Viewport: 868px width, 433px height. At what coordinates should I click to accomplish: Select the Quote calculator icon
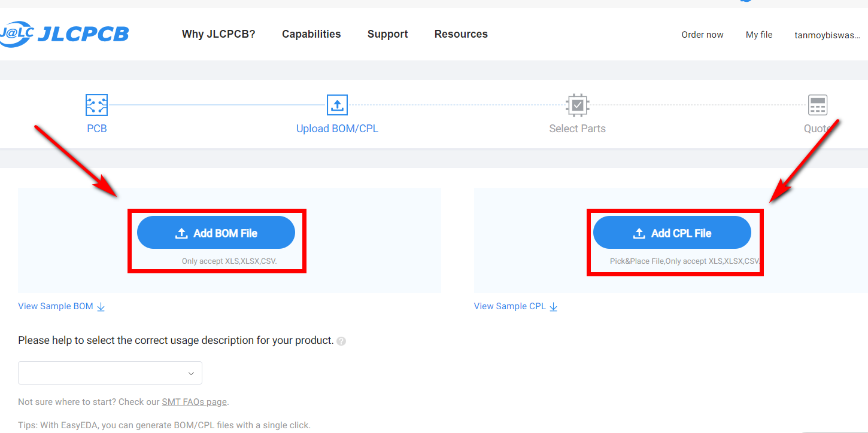click(x=817, y=105)
